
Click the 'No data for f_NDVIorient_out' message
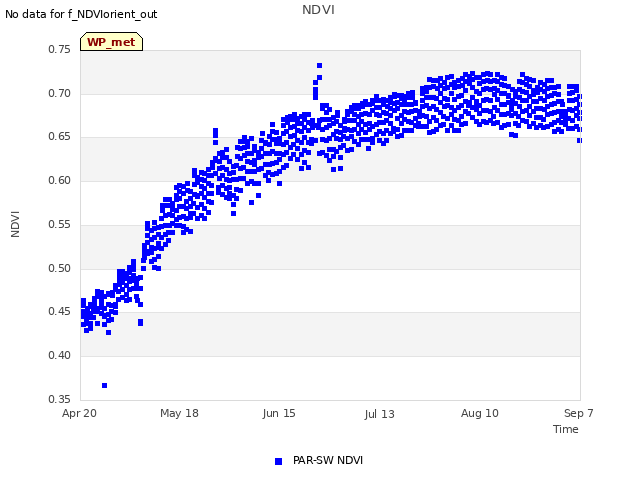(x=81, y=14)
